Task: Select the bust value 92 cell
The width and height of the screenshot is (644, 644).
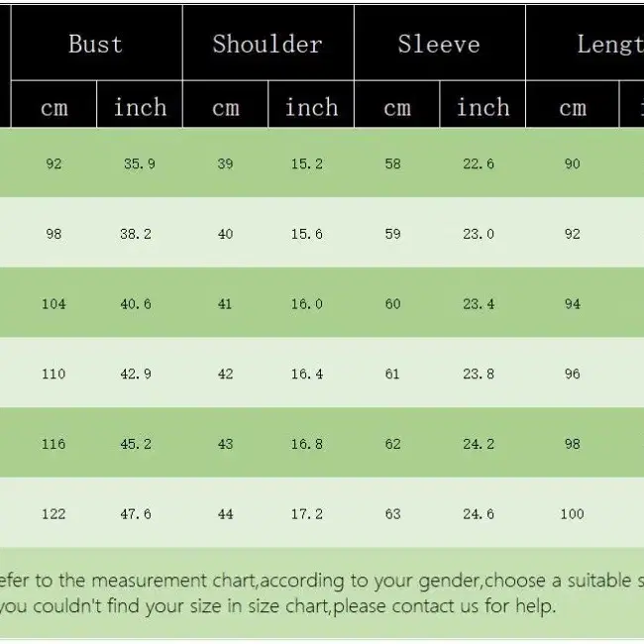Action: [x=54, y=163]
